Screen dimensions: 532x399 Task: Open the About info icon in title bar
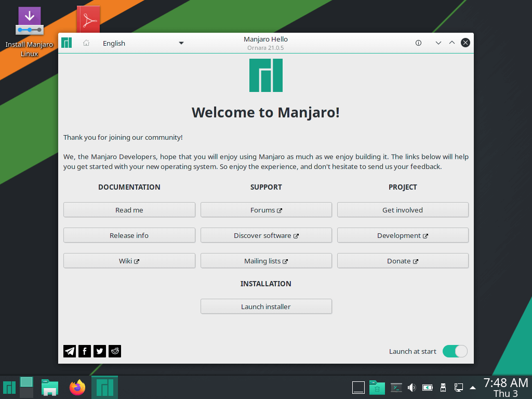point(418,43)
